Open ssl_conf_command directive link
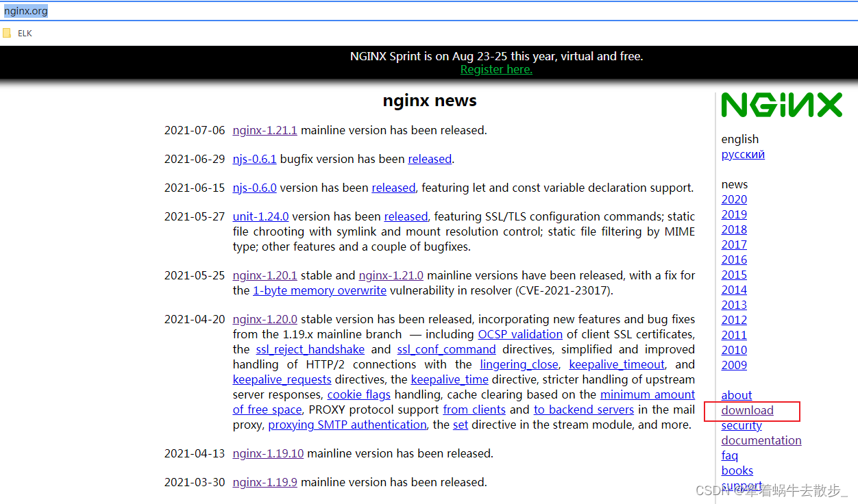 click(x=447, y=349)
